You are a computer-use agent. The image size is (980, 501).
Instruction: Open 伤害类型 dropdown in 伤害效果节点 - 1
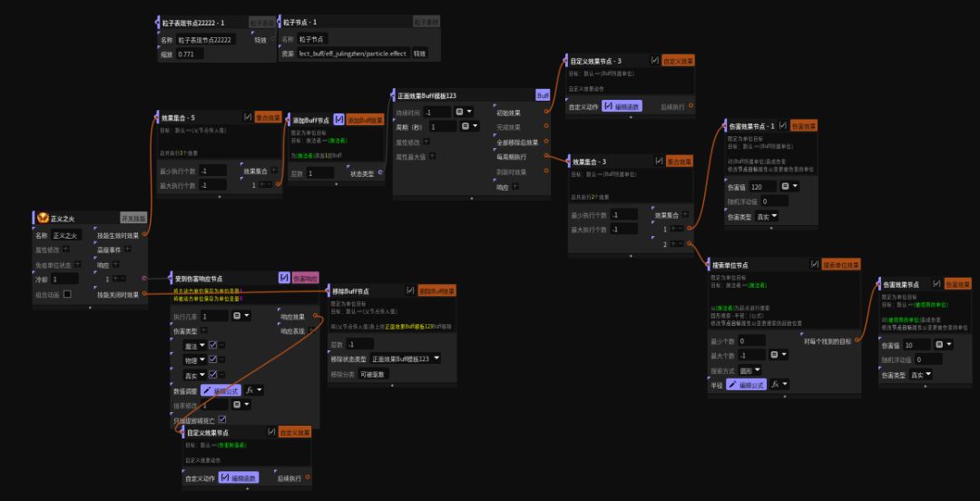point(766,216)
